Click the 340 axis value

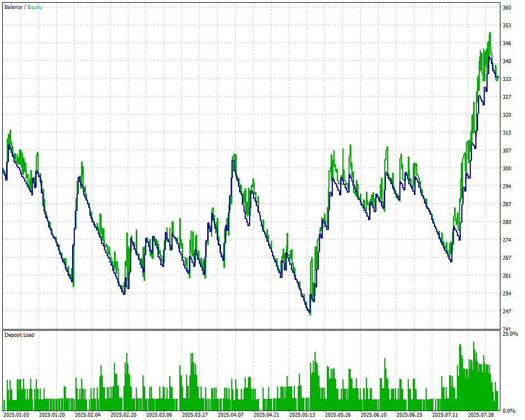507,61
